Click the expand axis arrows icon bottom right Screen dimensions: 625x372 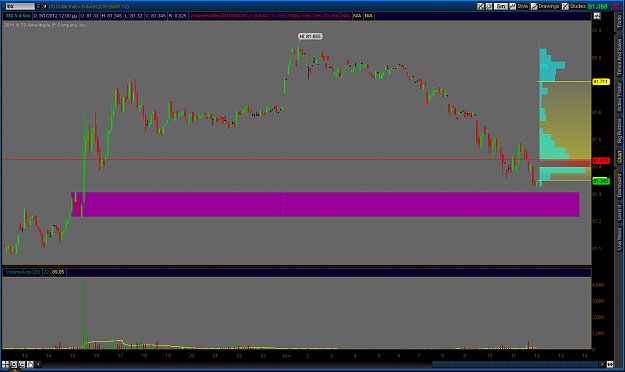610,364
